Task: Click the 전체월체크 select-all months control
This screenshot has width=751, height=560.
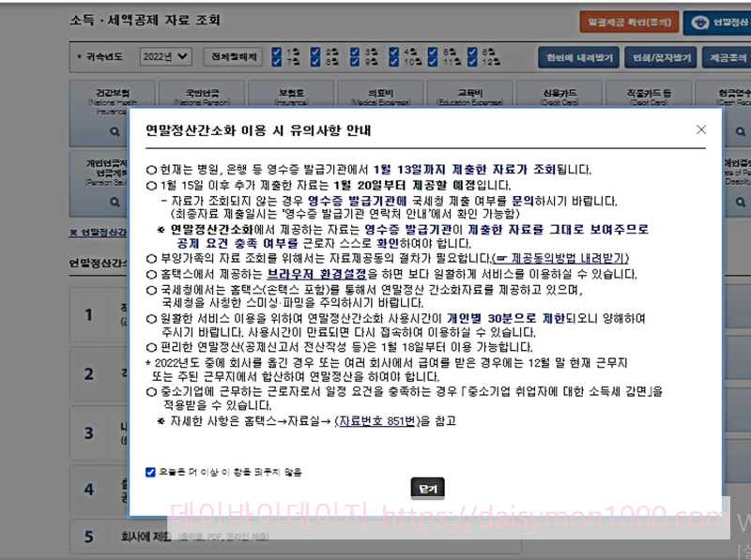Action: (231, 56)
